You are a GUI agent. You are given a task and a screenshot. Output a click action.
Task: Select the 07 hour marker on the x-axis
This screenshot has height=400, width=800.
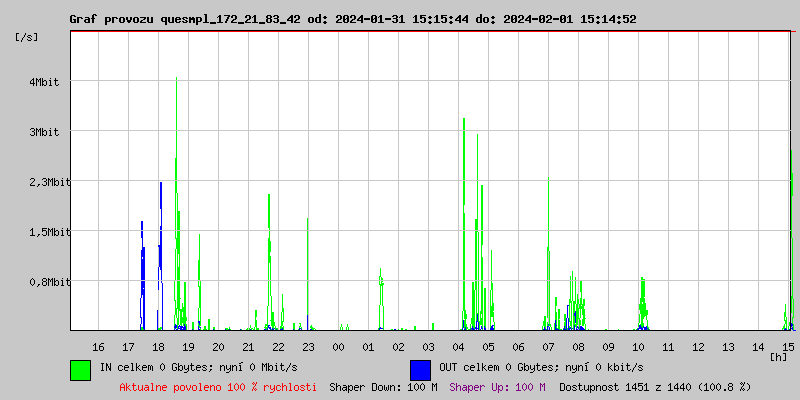pos(548,346)
